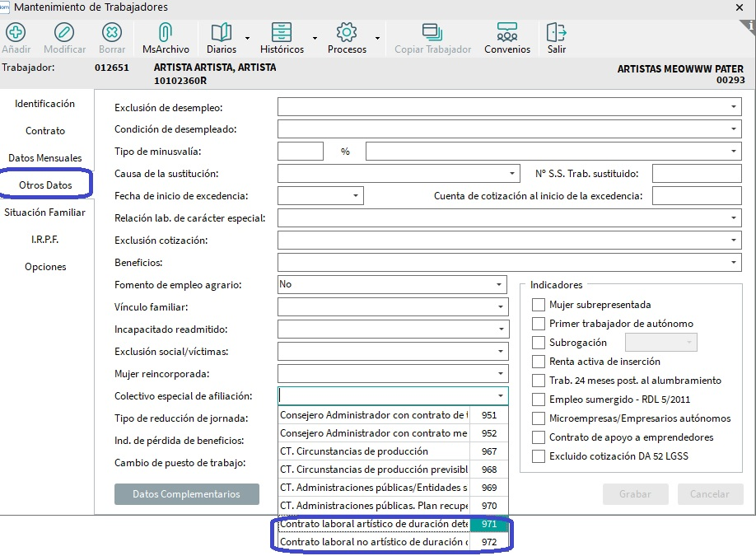Switch to the Contrato tab
Screen dimensions: 756x556
tap(45, 131)
